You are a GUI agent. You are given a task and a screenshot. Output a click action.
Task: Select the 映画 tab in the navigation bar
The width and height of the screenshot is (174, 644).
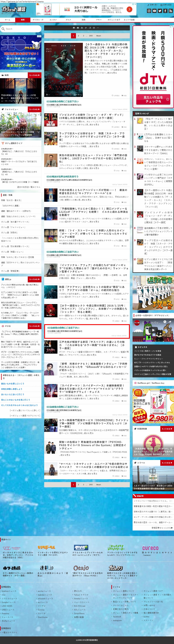[x=23, y=20]
